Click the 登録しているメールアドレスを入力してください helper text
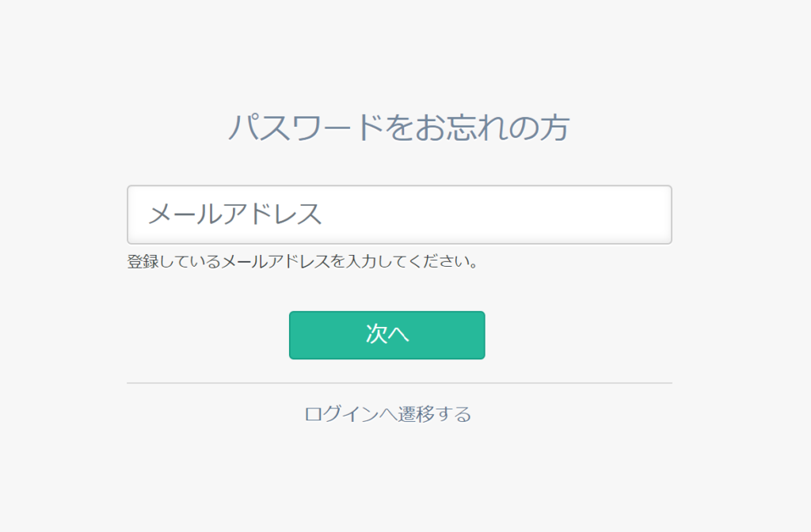The height and width of the screenshot is (532, 811). pos(303,261)
